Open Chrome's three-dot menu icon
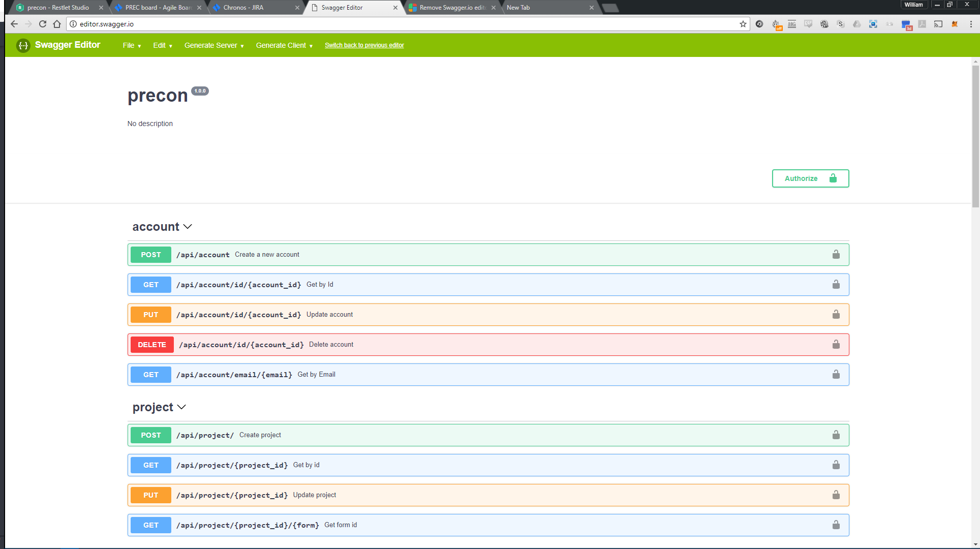Viewport: 980px width, 549px height. click(971, 24)
